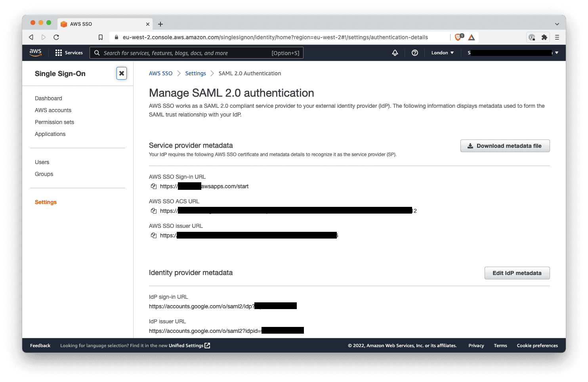Open Cookie preferences in footer
This screenshot has height=382, width=588.
point(537,346)
